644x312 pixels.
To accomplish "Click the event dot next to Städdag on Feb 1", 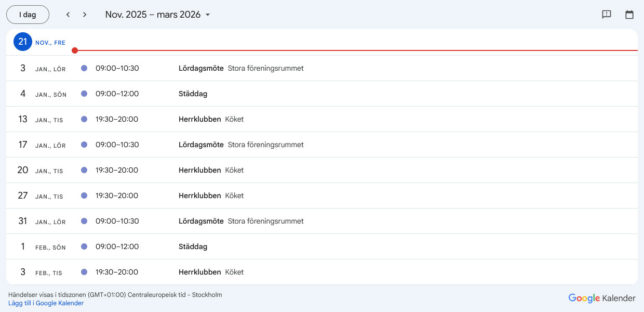I will coord(84,246).
